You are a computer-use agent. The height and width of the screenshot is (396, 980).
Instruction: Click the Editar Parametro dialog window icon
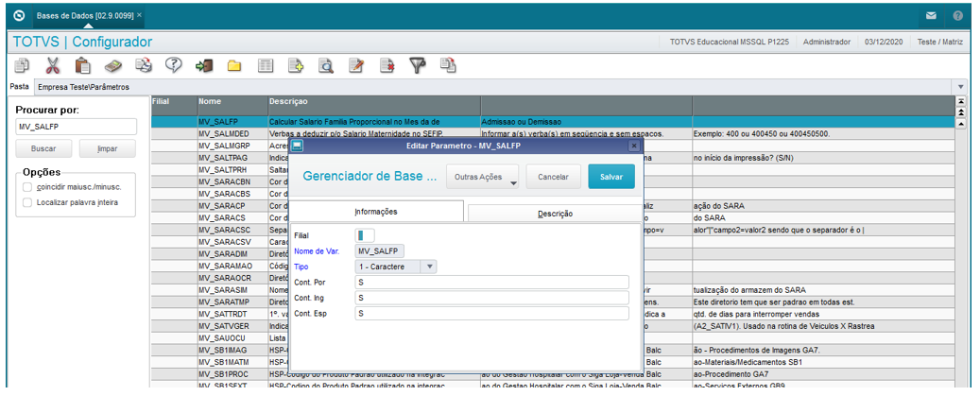pos(298,146)
